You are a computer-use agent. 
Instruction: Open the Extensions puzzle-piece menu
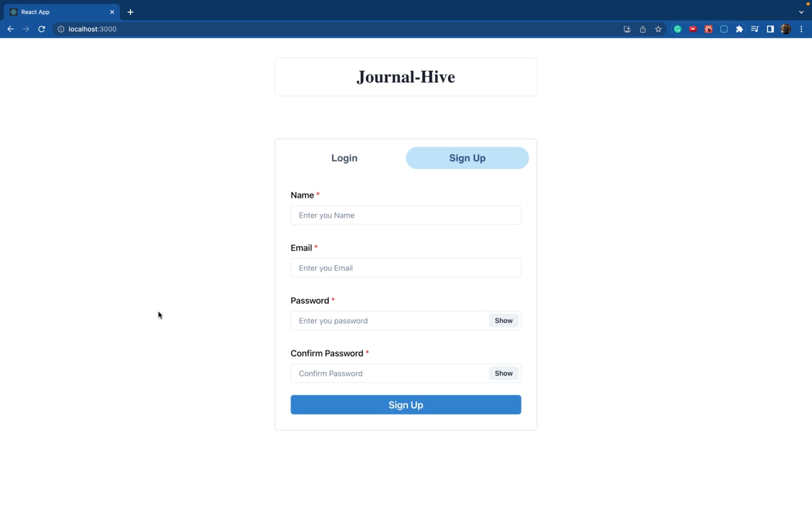point(739,29)
